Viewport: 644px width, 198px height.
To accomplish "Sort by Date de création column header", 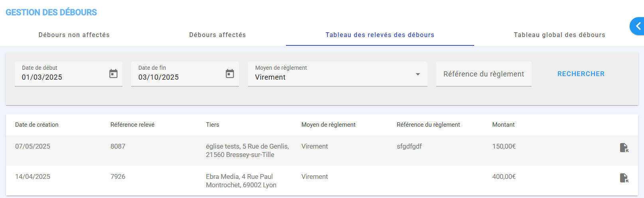I will [x=37, y=125].
